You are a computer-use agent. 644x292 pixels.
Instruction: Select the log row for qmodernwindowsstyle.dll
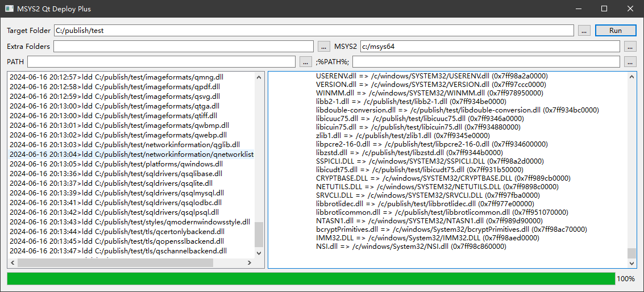pos(131,222)
